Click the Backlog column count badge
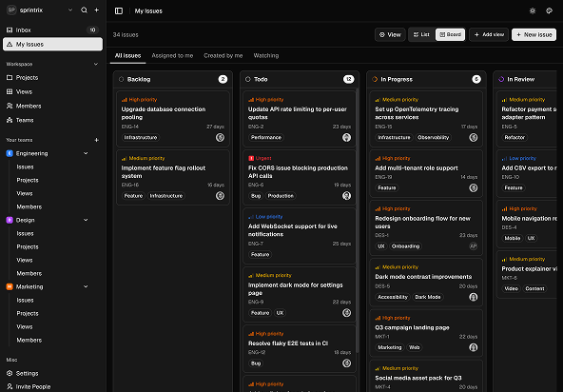Image resolution: width=563 pixels, height=392 pixels. click(223, 79)
